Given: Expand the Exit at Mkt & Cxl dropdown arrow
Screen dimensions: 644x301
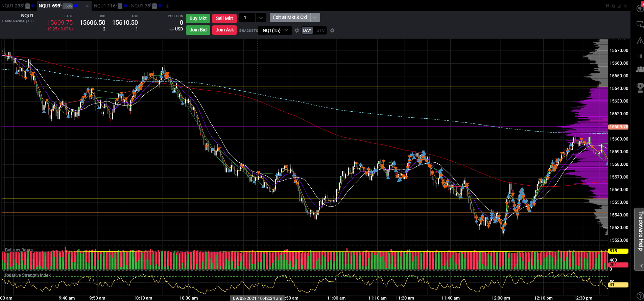Looking at the screenshot, I should pos(315,17).
